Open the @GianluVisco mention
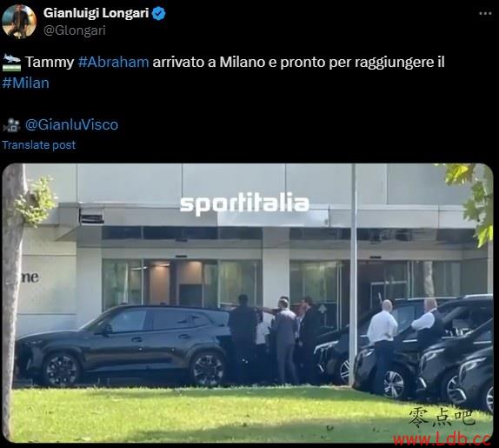The height and width of the screenshot is (448, 499). [x=71, y=124]
